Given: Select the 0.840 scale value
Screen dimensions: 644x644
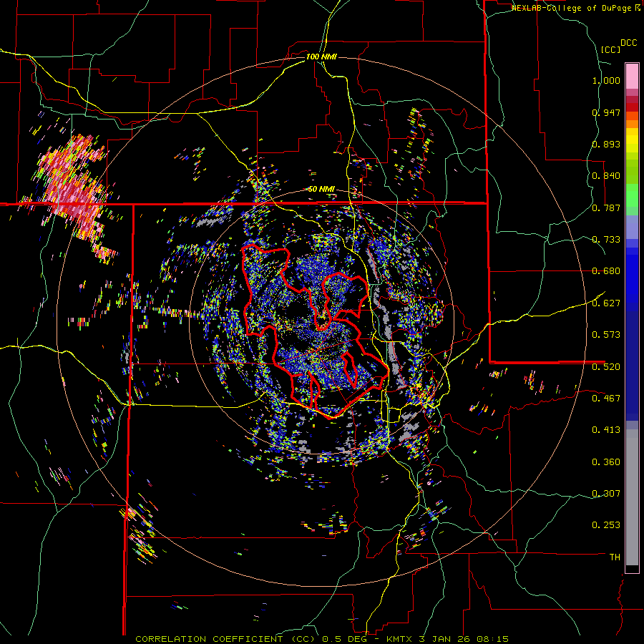Looking at the screenshot, I should click(x=606, y=176).
